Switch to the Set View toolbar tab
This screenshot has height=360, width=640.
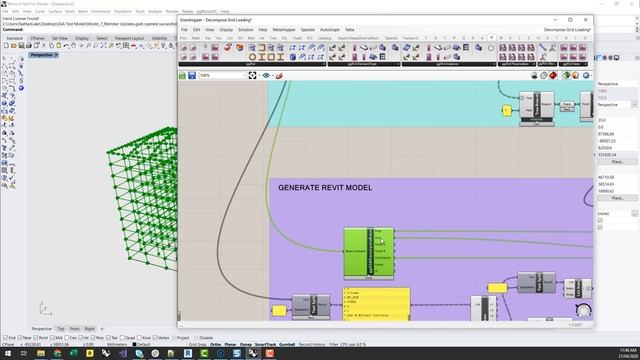[60, 38]
